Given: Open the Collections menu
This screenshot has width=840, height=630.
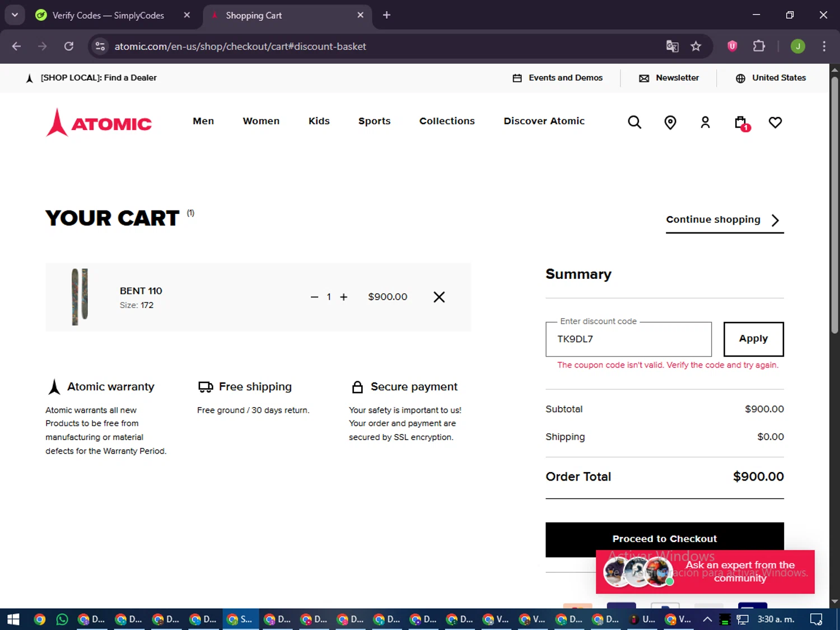Looking at the screenshot, I should pos(447,121).
